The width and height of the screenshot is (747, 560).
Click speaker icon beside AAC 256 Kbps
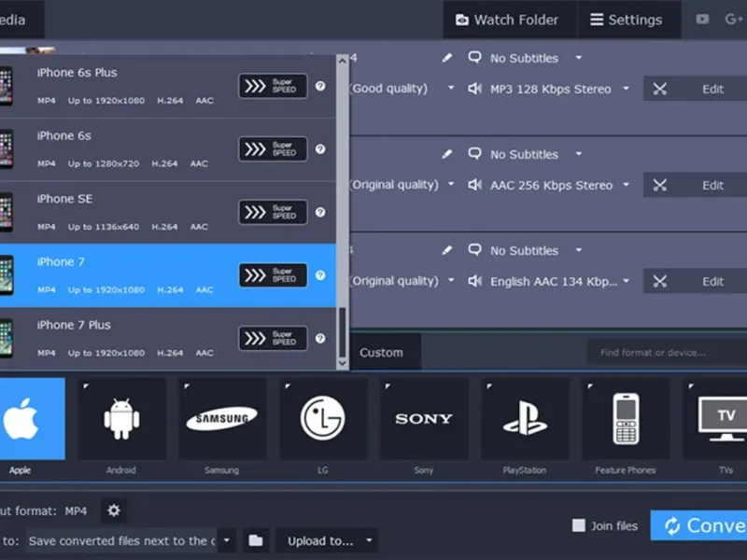click(x=474, y=185)
